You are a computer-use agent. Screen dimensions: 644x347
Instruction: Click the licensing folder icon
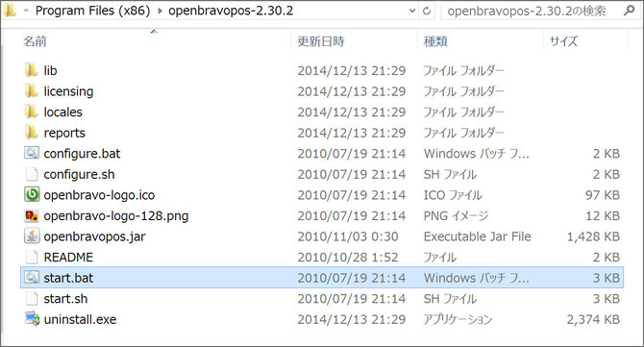click(31, 90)
